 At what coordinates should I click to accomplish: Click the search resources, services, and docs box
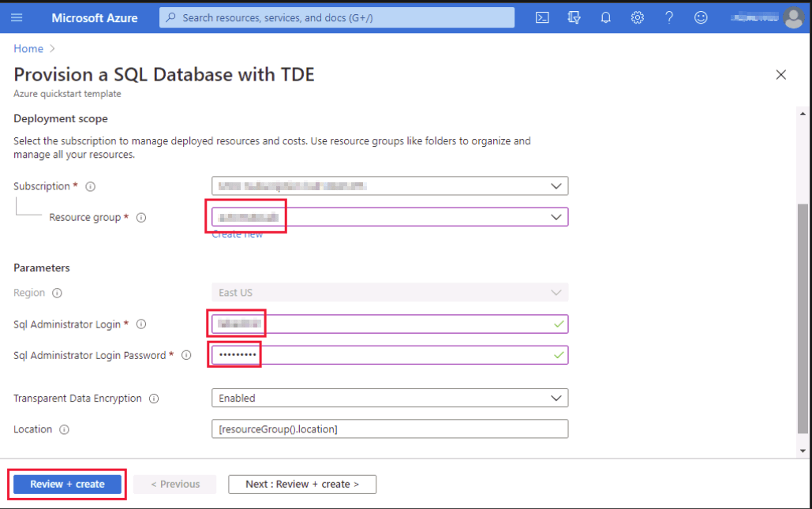tap(337, 17)
